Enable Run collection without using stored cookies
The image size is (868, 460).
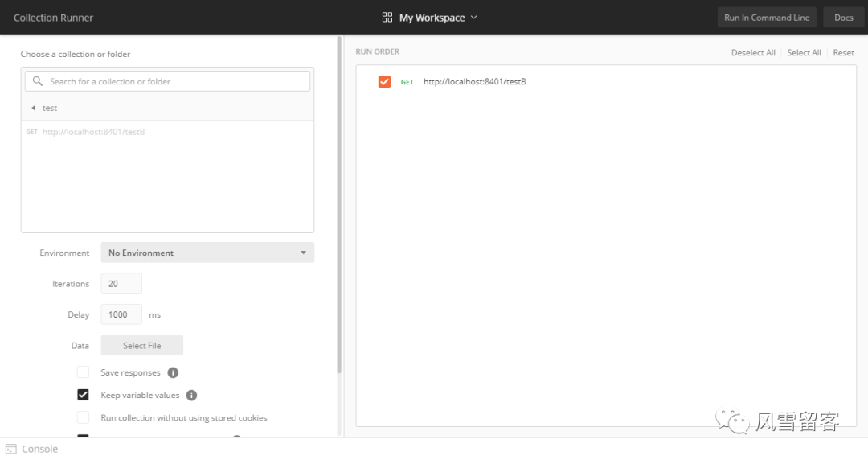click(83, 418)
